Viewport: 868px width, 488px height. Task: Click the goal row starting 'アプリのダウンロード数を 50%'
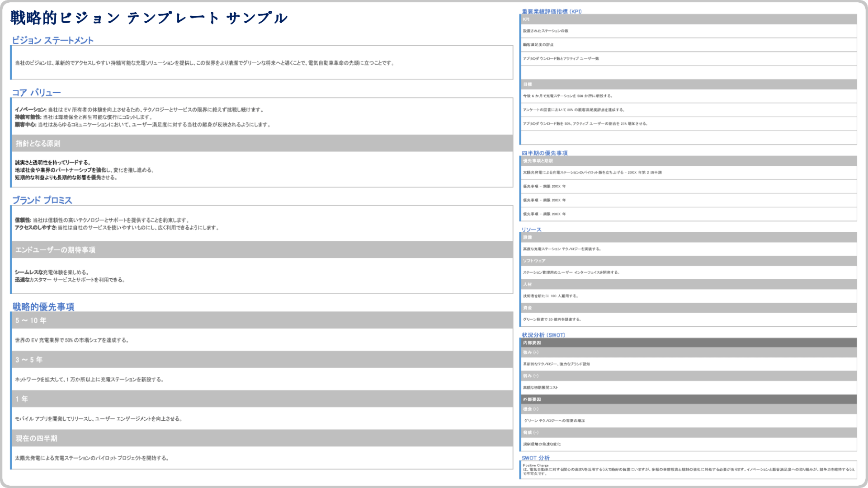click(x=689, y=124)
